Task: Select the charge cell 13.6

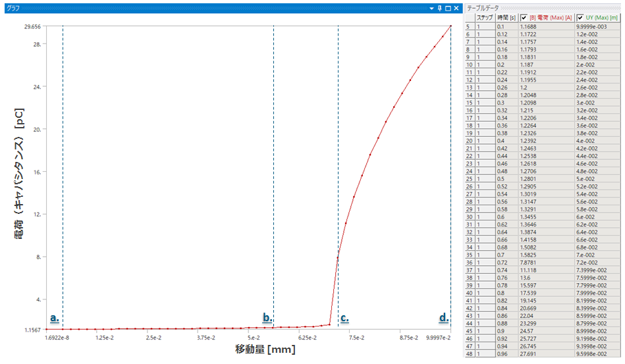Action: click(x=547, y=278)
